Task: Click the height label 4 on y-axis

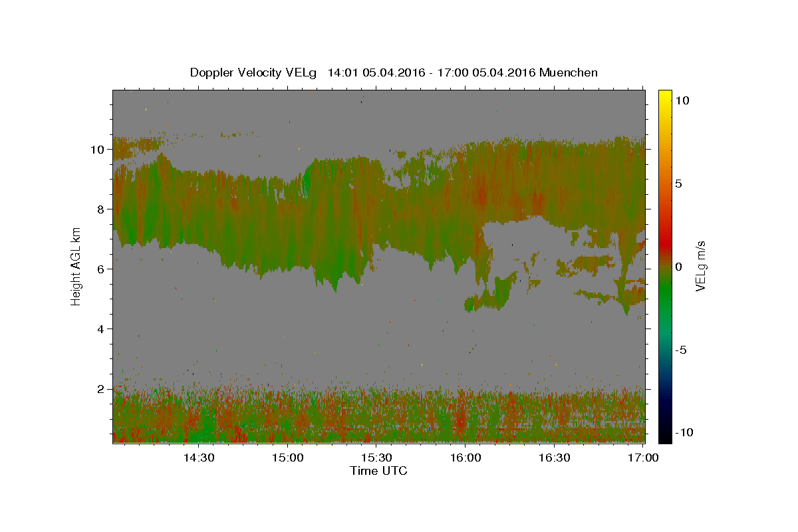Action: pos(101,329)
